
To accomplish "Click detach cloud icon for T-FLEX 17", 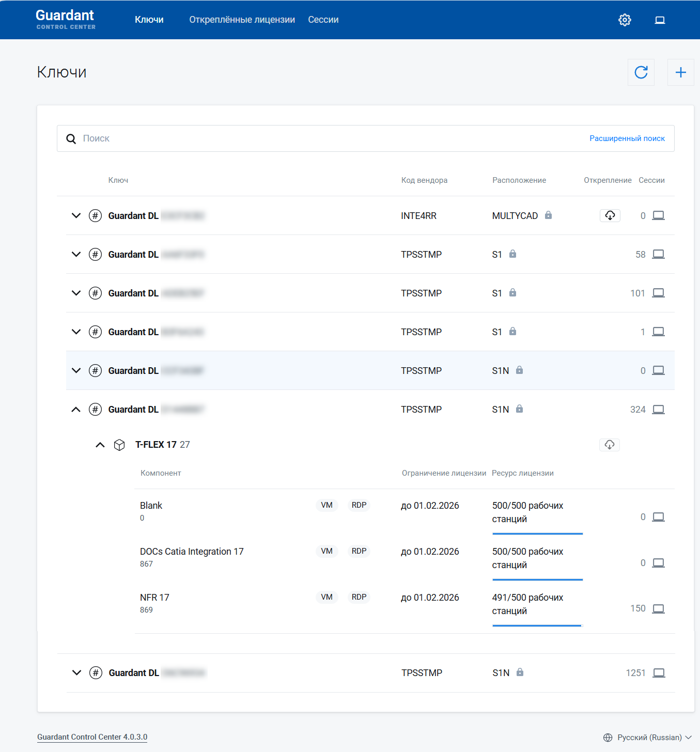I will 609,445.
